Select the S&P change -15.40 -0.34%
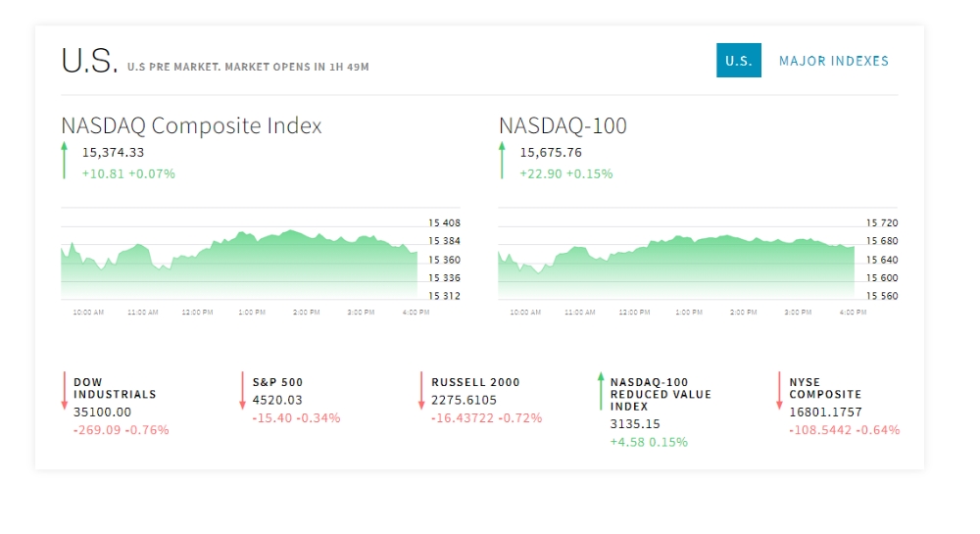Screen dimensions: 980x534 296,418
